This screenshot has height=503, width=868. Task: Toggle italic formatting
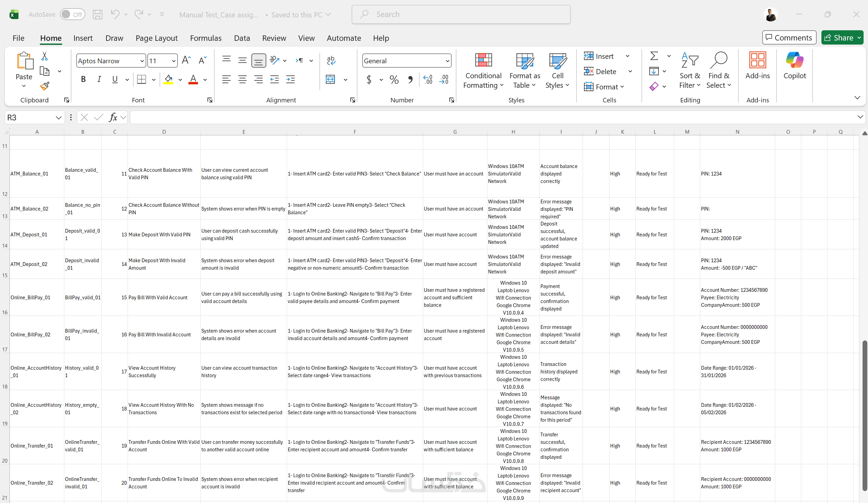[99, 80]
